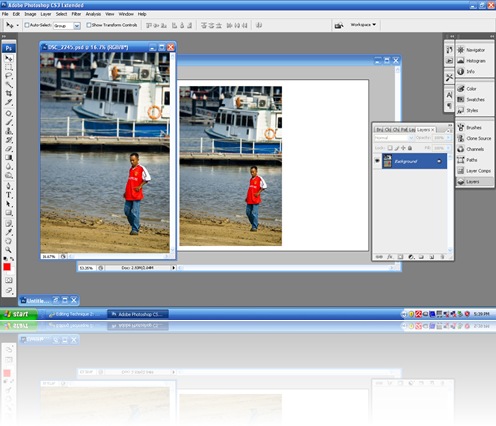Select the Slice tool
The height and width of the screenshot is (426, 496).
9,102
